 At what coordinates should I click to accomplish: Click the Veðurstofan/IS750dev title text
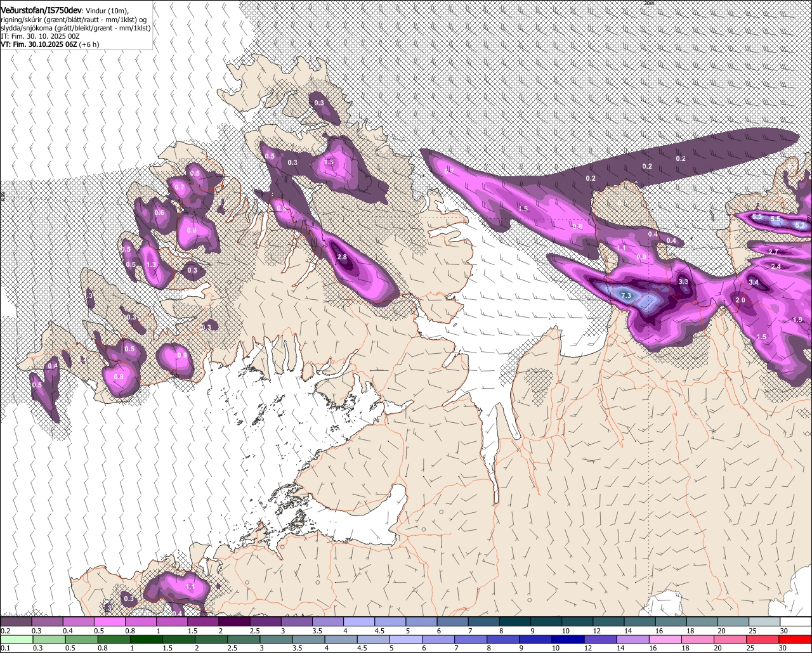point(41,10)
